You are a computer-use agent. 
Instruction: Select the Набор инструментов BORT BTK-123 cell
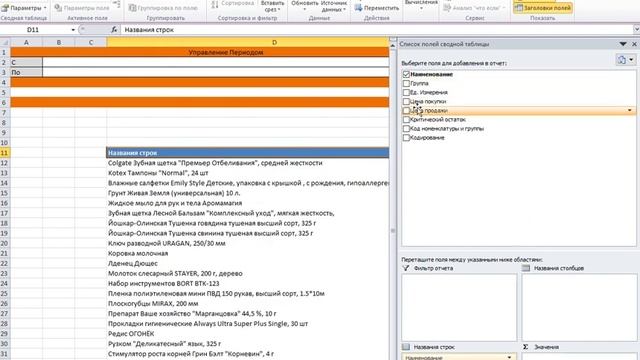click(x=248, y=283)
